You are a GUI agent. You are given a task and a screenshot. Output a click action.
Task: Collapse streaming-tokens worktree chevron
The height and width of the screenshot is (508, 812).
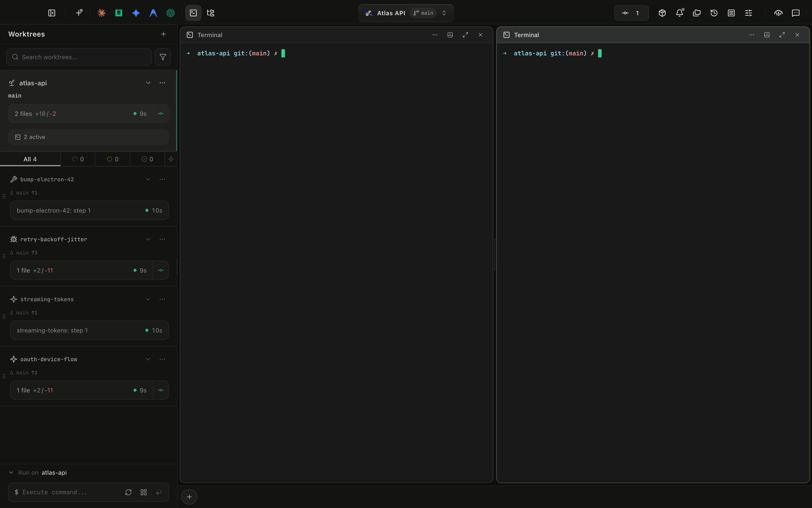[x=148, y=299]
